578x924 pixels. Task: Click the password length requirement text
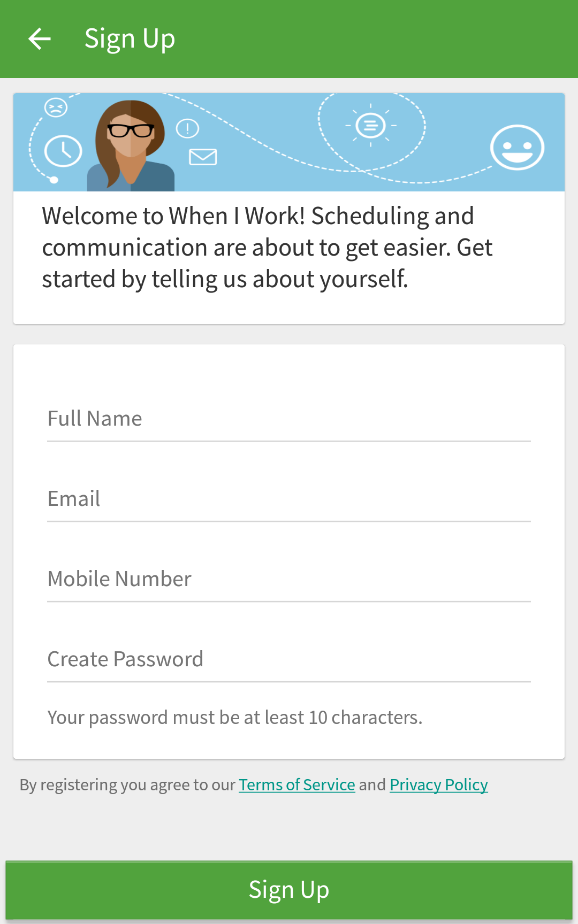click(x=235, y=717)
